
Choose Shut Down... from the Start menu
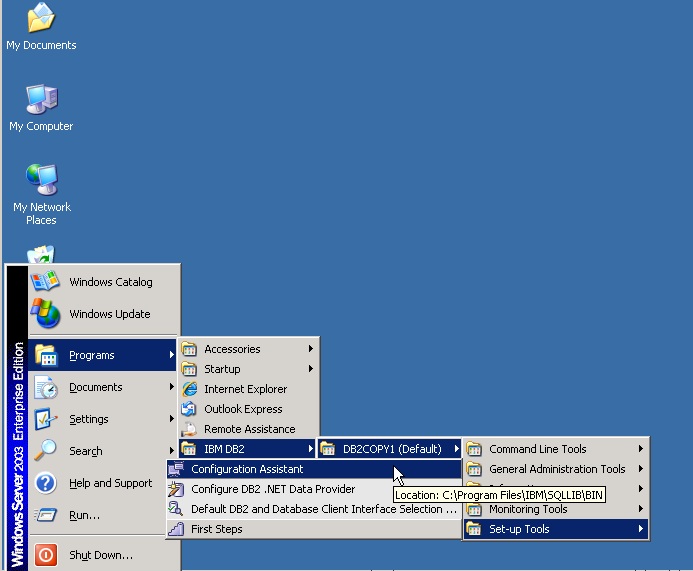[104, 555]
